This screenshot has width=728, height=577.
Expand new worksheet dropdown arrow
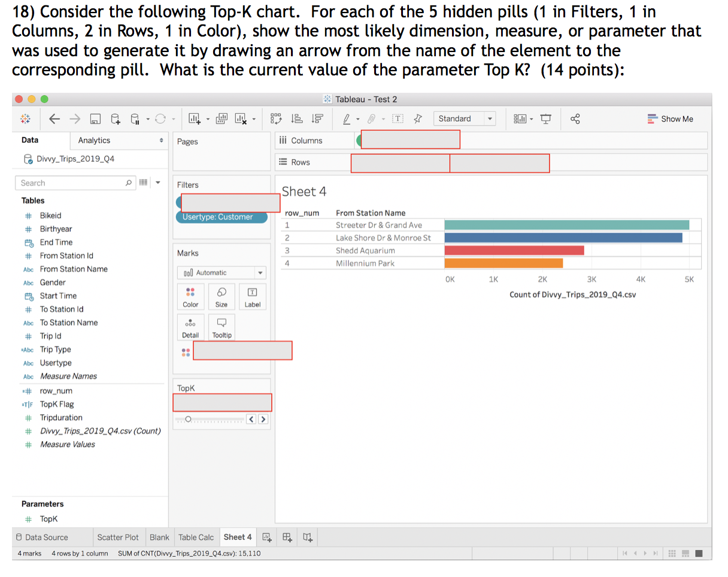(207, 119)
